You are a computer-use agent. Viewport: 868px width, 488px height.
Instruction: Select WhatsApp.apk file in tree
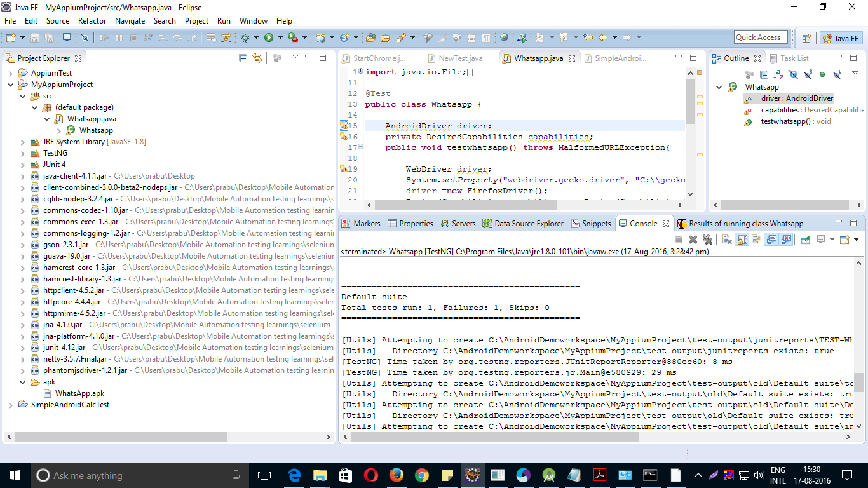[x=79, y=393]
